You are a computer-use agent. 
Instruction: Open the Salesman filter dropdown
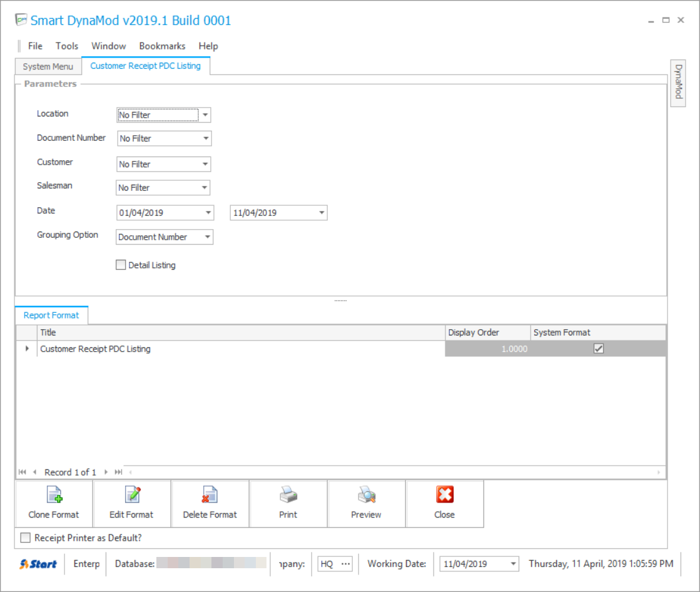tap(204, 188)
